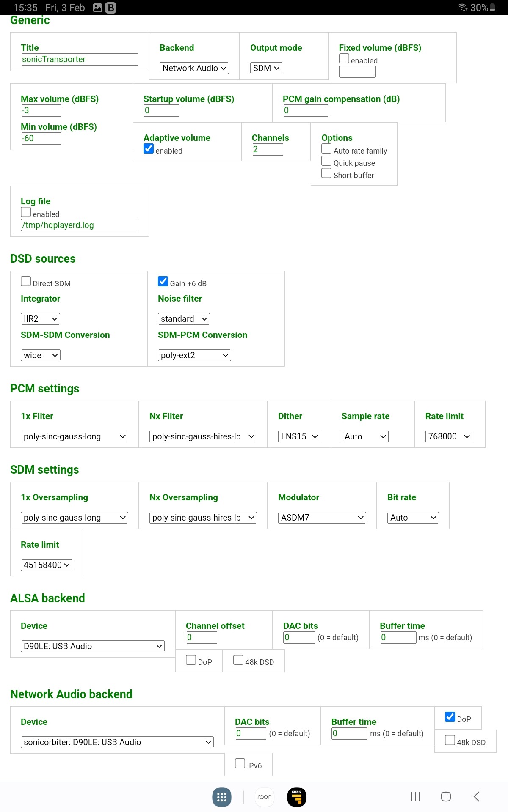Viewport: 508px width, 812px height.
Task: Focus the Max volume input field
Action: [x=41, y=110]
